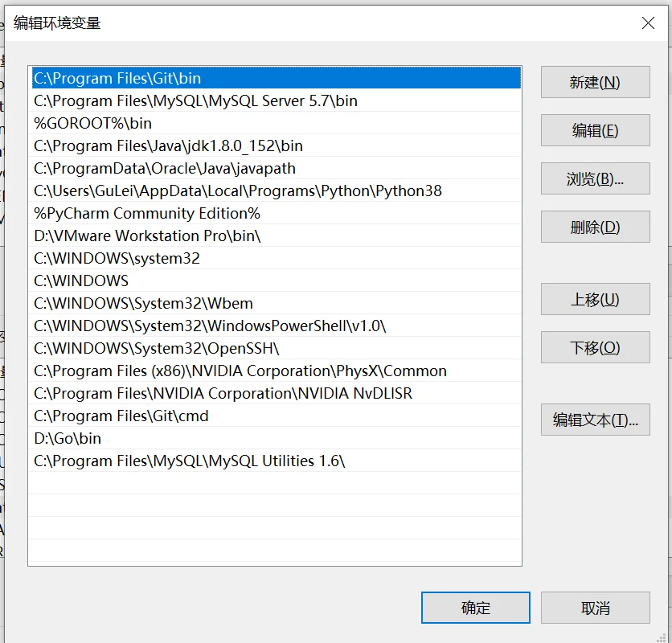
Task: Cancel the dialog with 取消
Action: pyautogui.click(x=596, y=608)
